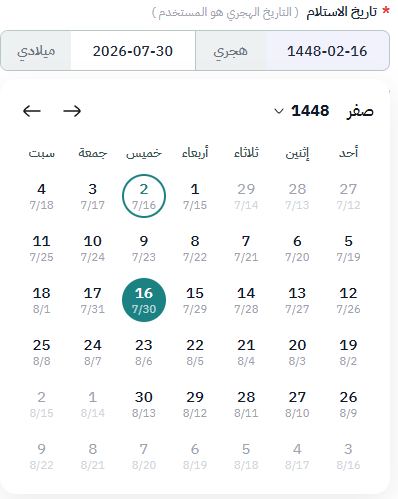Choose day 25 dated 8/8
Image resolution: width=398 pixels, height=499 pixels.
42,352
